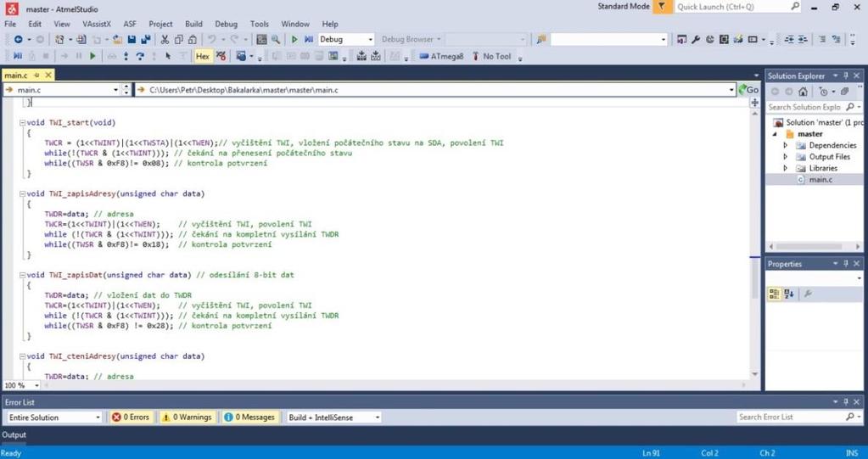Toggle the 0 Warnings filter
868x459 pixels.
[187, 417]
